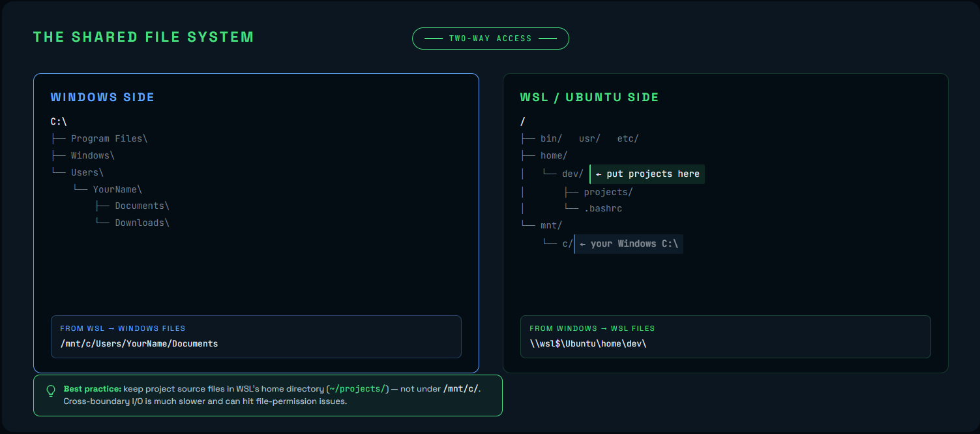Click the ~/projects/ code snippet

click(357, 389)
